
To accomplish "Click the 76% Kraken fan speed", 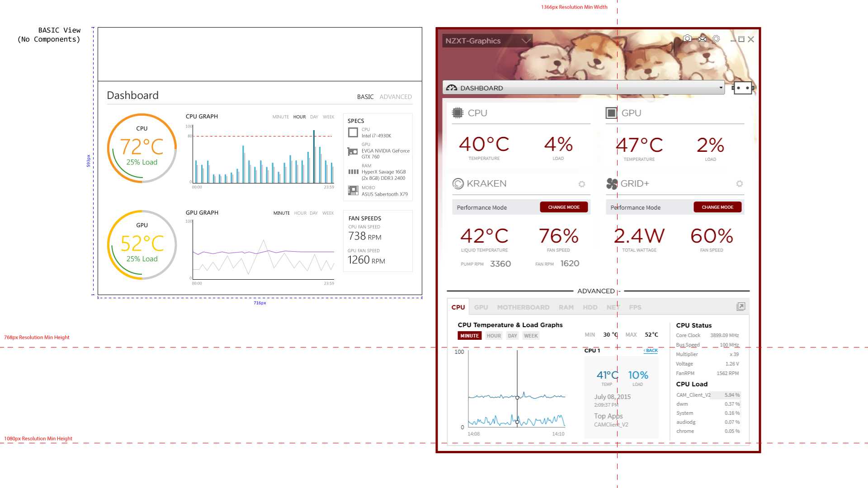I will tap(558, 236).
